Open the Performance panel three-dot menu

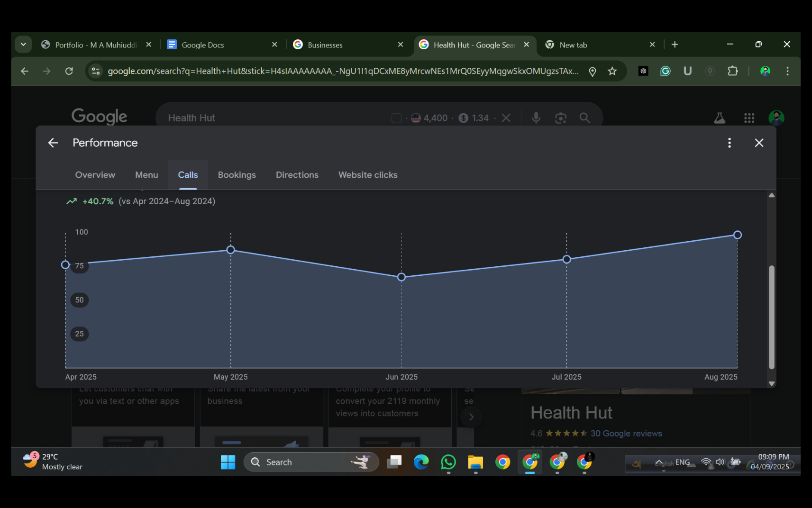click(x=730, y=143)
